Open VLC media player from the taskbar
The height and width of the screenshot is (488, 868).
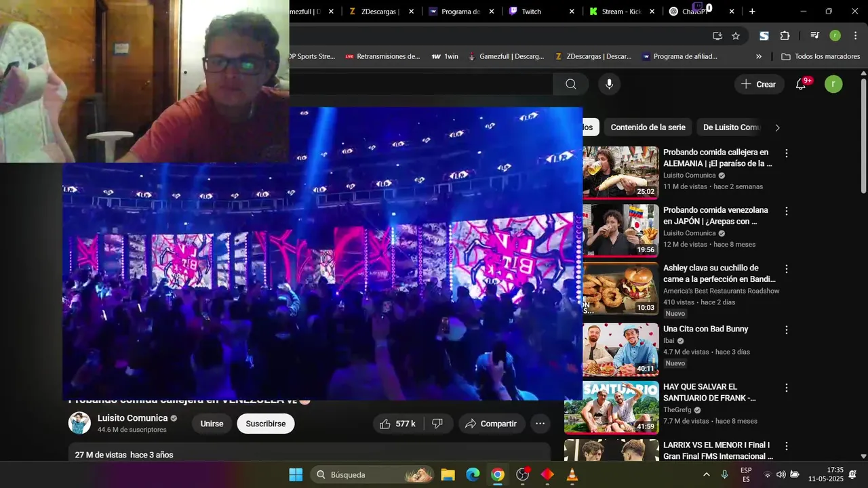(x=572, y=474)
